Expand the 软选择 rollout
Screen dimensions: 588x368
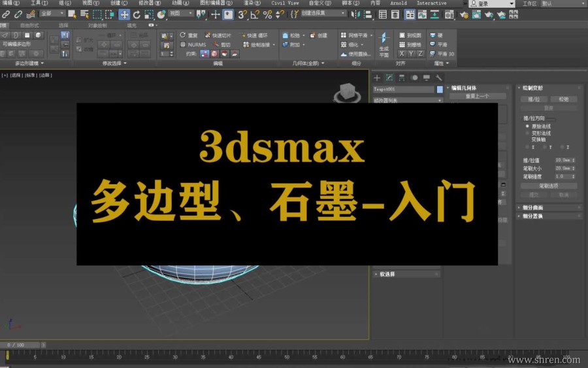(406, 275)
